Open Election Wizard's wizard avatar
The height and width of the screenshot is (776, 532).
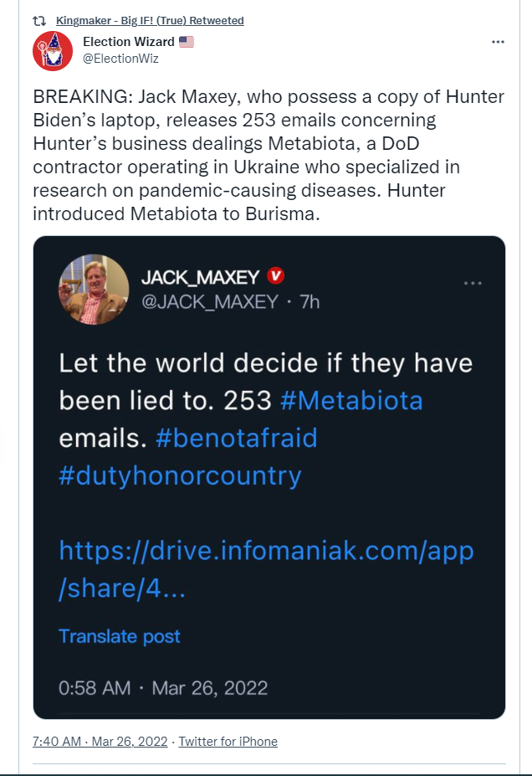coord(53,51)
